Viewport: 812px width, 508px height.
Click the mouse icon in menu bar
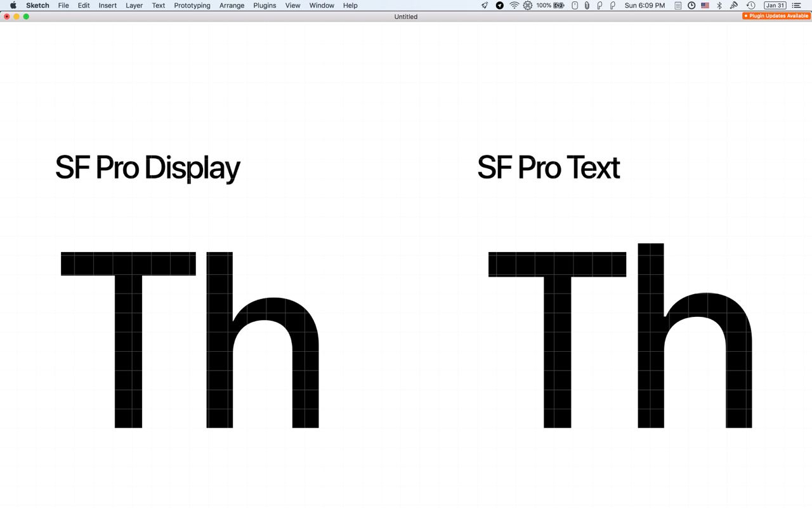click(x=575, y=5)
